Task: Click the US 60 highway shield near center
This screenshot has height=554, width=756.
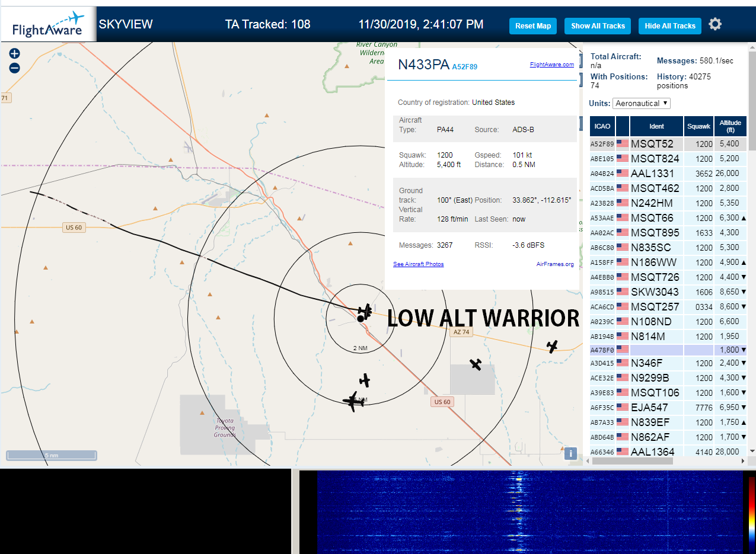Action: pos(442,402)
